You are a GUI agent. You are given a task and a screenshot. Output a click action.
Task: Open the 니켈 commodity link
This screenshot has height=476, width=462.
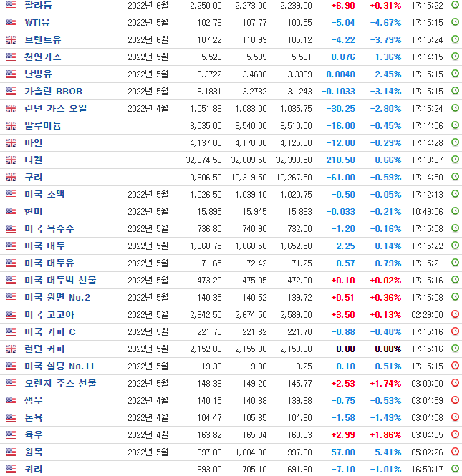coord(34,160)
